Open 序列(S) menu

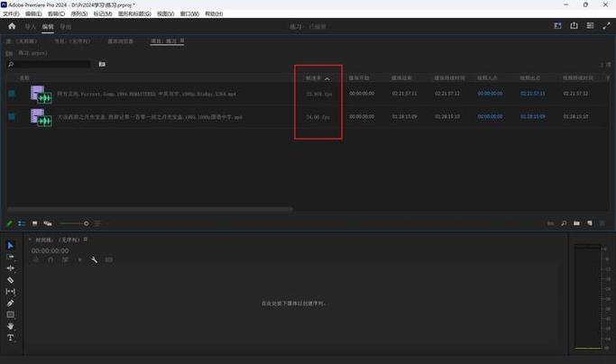79,14
